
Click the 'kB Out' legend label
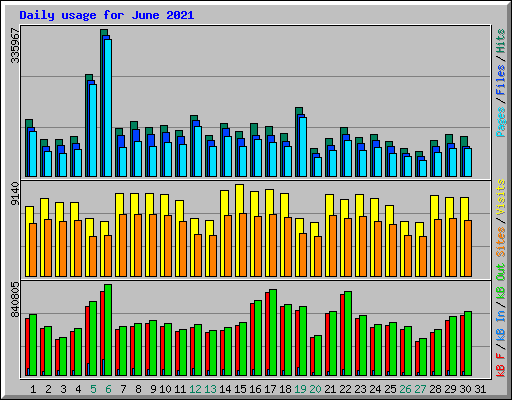500,282
